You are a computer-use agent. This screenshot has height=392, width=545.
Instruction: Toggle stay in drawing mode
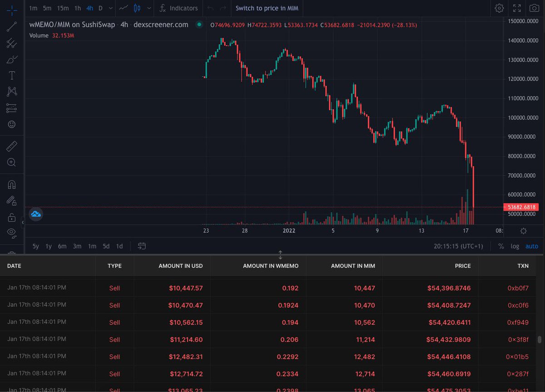coord(12,201)
